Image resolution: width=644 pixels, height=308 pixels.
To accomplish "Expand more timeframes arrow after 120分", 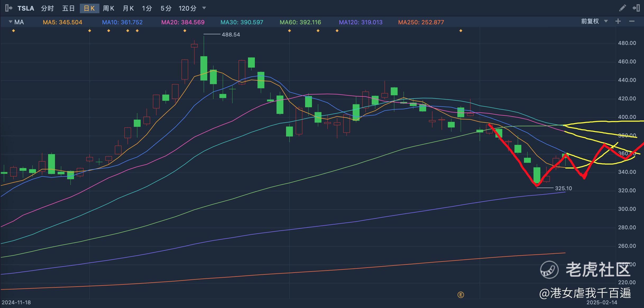I will (x=204, y=8).
